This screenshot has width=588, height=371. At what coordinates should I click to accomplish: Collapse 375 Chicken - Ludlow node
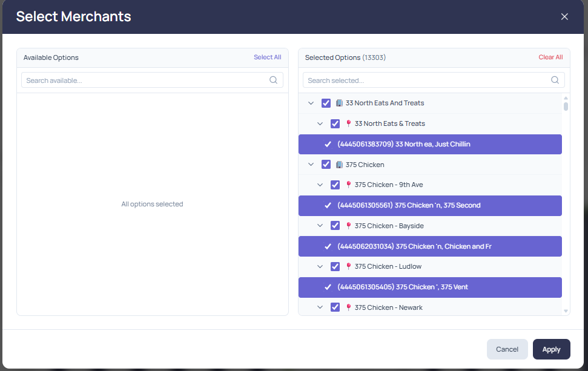[x=320, y=266]
